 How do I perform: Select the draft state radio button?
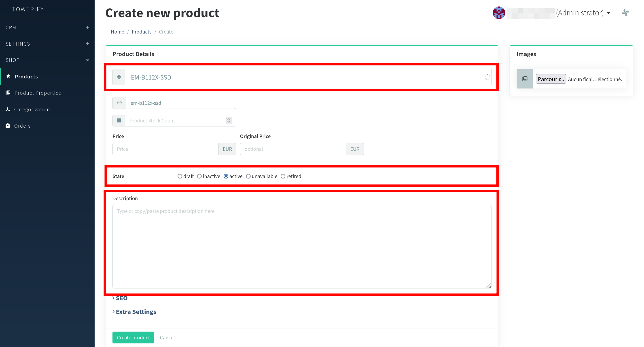click(180, 176)
